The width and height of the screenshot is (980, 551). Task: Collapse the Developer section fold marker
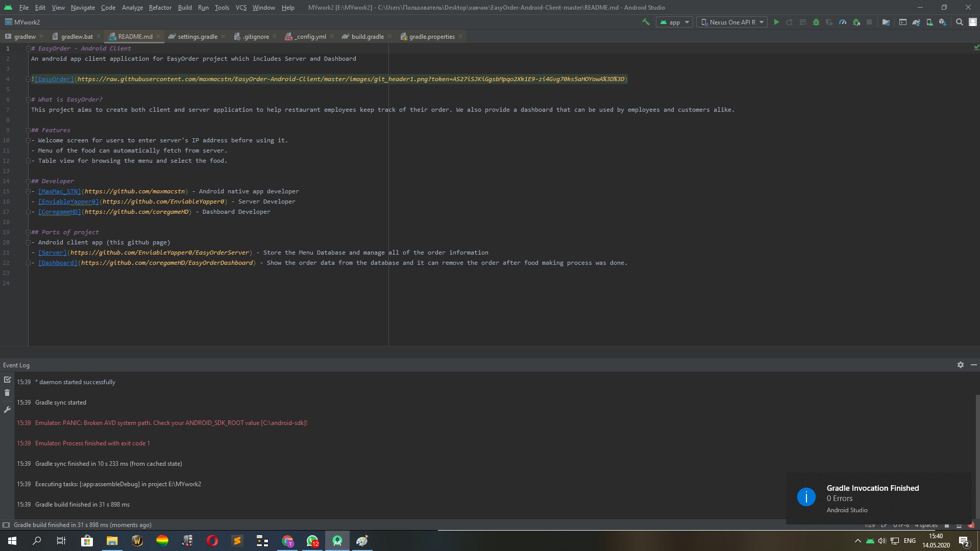click(x=29, y=181)
